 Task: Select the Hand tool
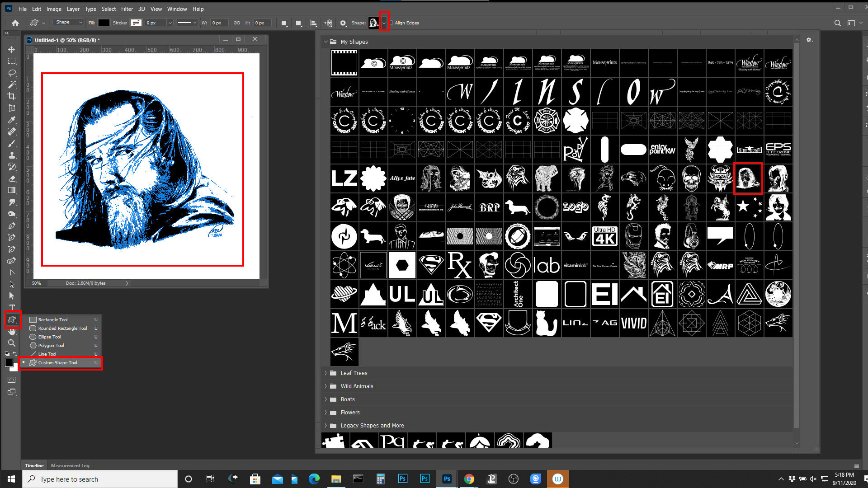point(11,331)
